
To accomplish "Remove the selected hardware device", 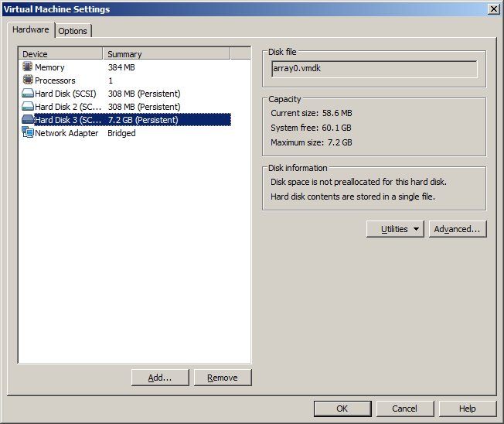I will [x=223, y=378].
